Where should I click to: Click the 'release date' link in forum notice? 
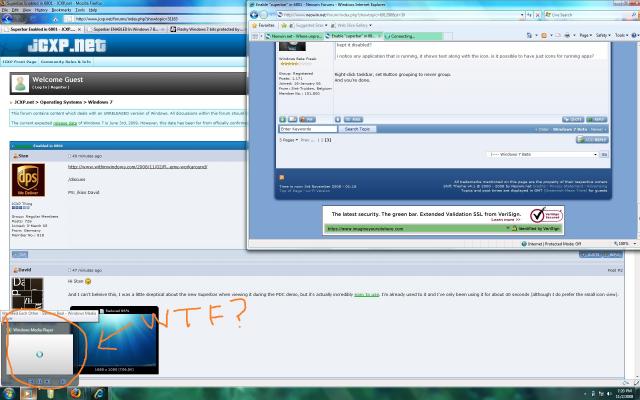[x=65, y=123]
